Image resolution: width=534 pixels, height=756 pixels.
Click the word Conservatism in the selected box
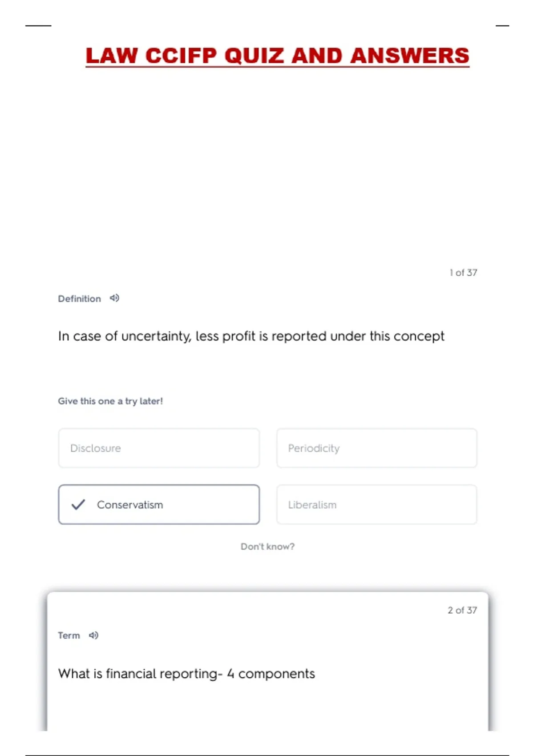[130, 505]
